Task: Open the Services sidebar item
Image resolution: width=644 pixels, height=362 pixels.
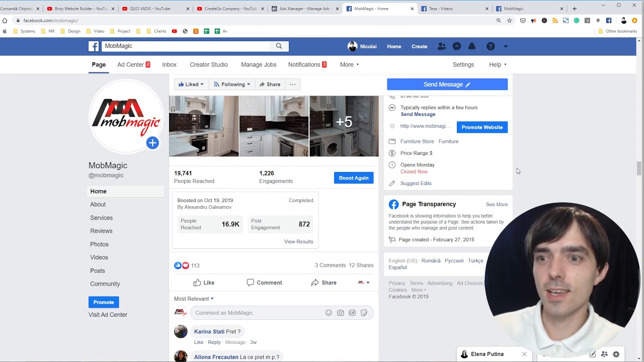Action: click(101, 218)
